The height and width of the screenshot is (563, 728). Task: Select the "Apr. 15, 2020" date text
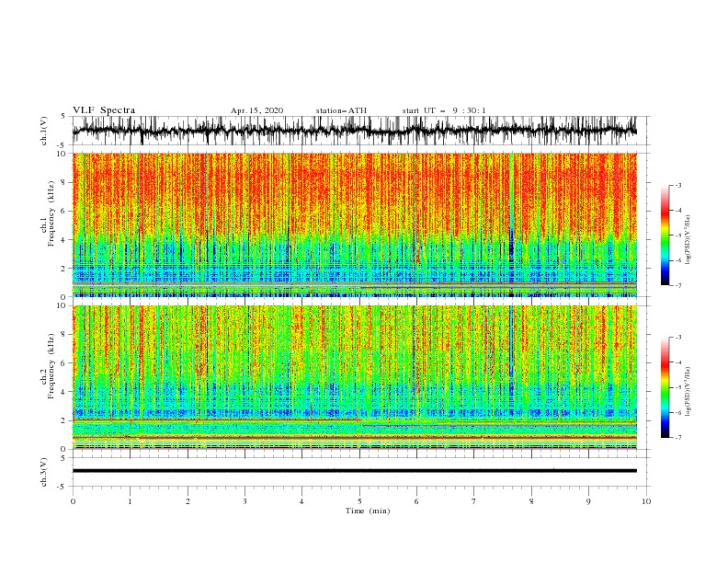coord(256,110)
